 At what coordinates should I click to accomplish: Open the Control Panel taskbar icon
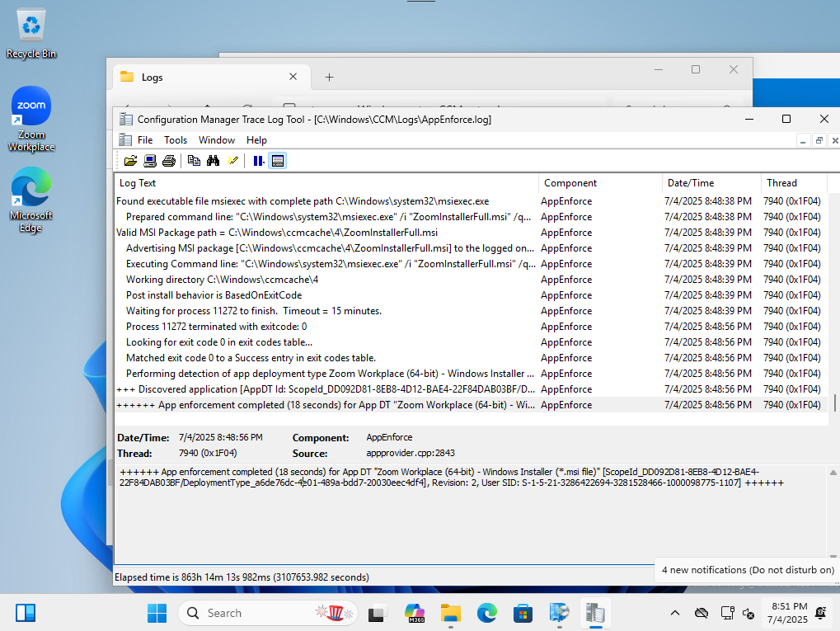(559, 613)
